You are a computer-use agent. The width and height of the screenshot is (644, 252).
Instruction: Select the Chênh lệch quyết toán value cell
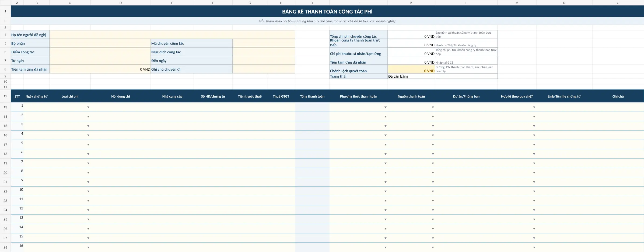click(411, 69)
